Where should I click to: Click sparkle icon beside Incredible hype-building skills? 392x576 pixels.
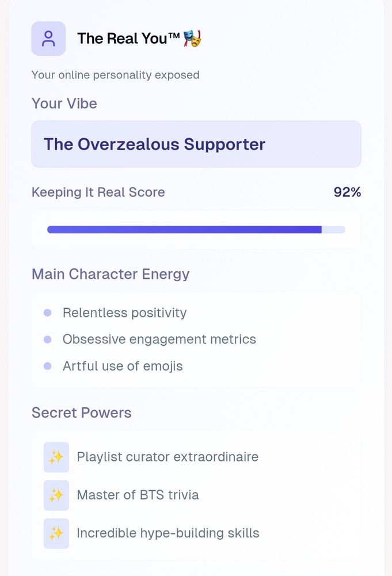click(56, 533)
